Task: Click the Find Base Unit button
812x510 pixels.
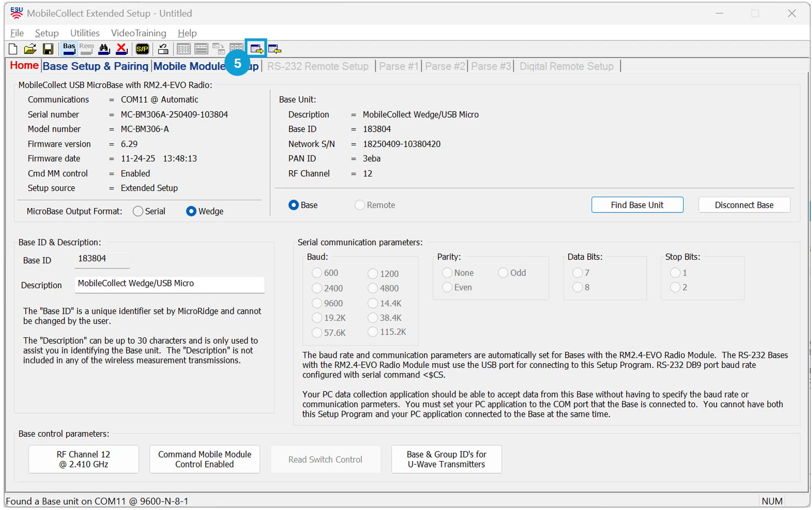Action: 637,205
